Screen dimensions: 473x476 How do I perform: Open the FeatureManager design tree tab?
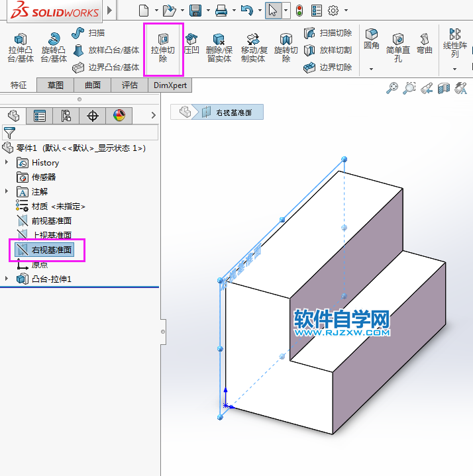pyautogui.click(x=13, y=116)
